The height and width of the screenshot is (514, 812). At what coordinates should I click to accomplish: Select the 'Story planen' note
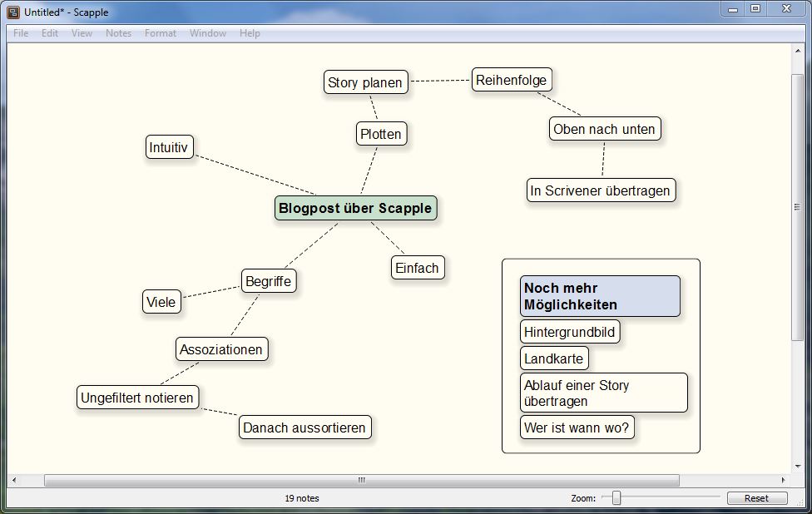(x=365, y=82)
